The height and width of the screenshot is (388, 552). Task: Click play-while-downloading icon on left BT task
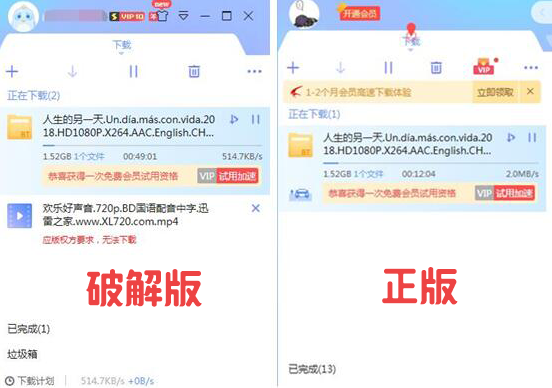pyautogui.click(x=234, y=120)
